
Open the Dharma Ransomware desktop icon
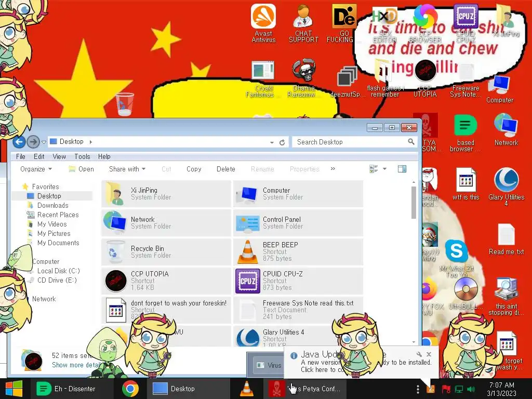click(x=303, y=78)
